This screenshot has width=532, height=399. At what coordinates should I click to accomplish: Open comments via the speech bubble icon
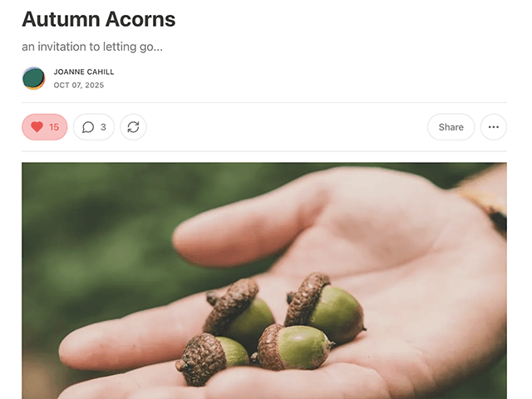coord(88,127)
